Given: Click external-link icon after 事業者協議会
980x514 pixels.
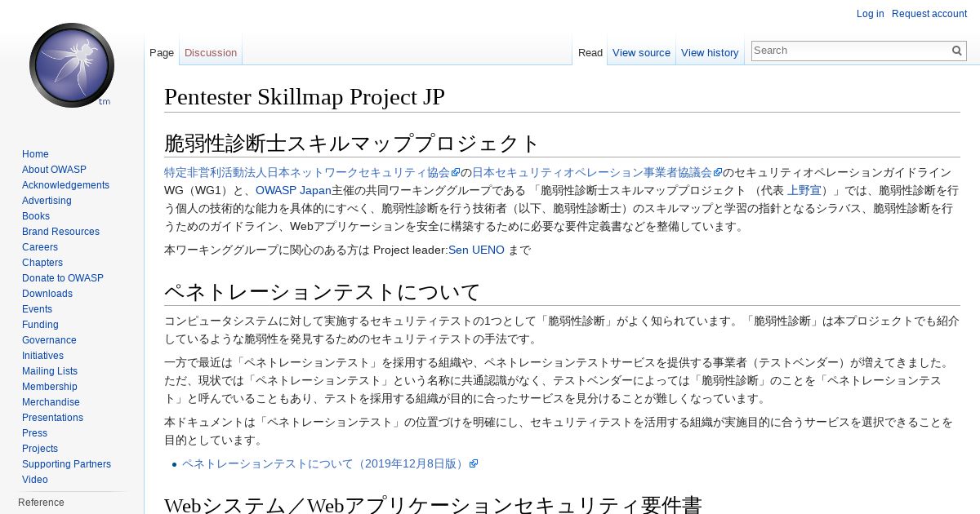Looking at the screenshot, I should click(718, 172).
